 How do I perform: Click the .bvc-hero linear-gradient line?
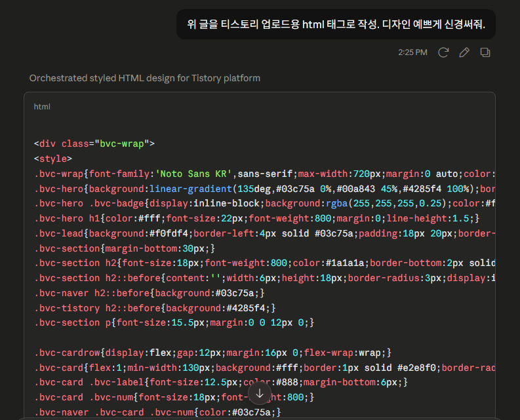(x=265, y=189)
